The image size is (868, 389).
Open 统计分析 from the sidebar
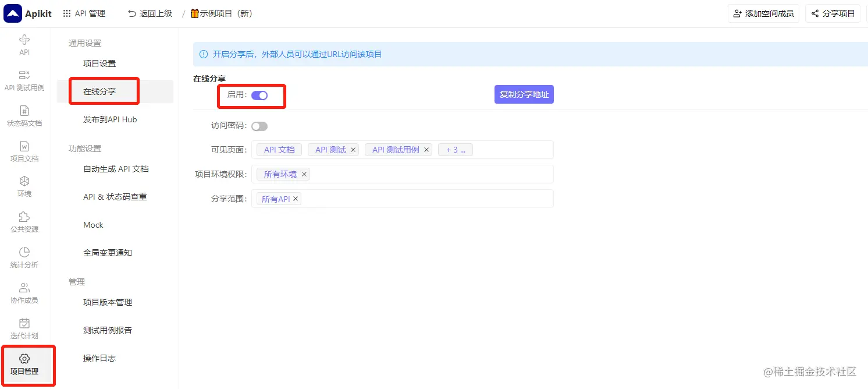[x=24, y=257]
